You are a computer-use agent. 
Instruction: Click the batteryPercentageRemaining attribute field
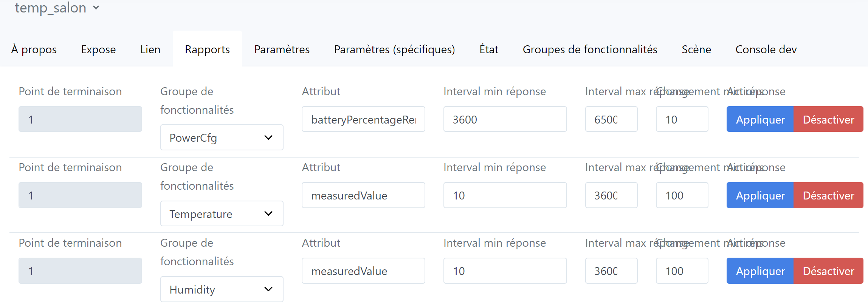click(x=363, y=119)
